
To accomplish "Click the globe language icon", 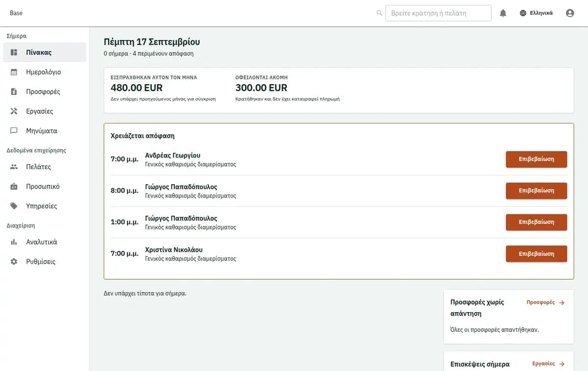I will point(523,13).
